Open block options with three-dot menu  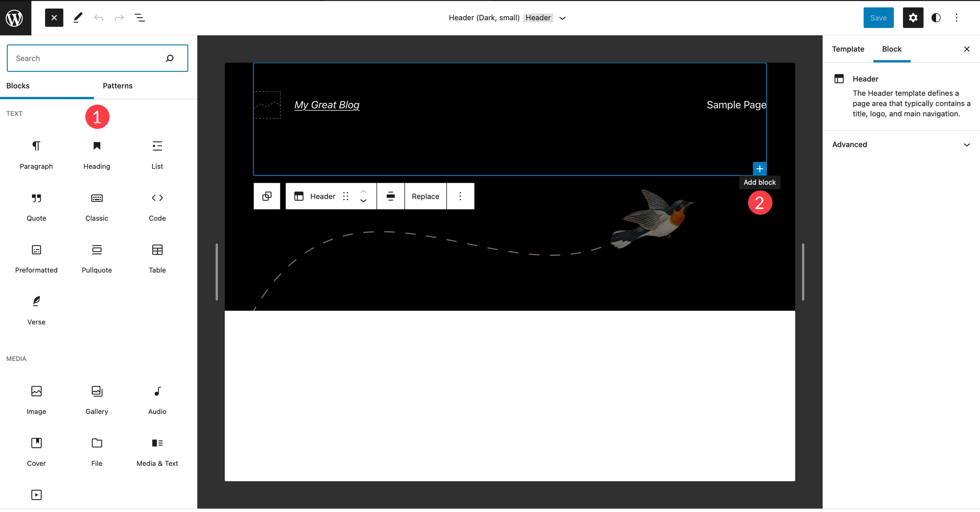(460, 196)
